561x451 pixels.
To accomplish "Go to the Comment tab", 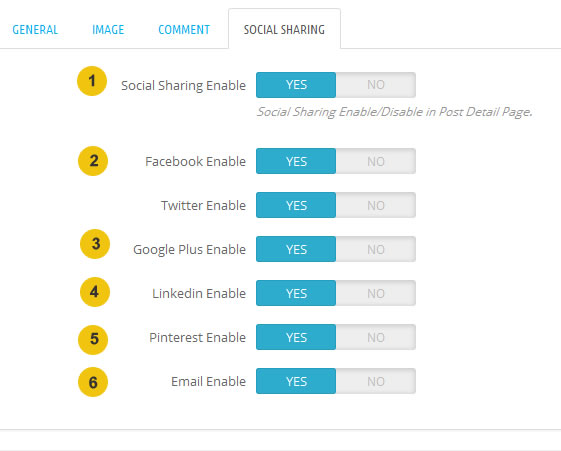I will coord(184,30).
